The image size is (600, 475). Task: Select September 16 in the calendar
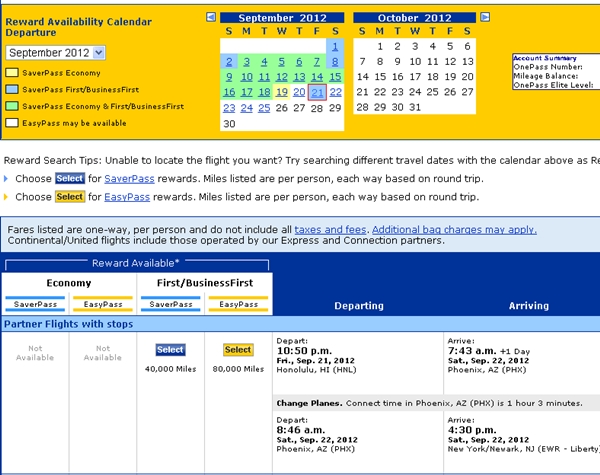pyautogui.click(x=229, y=92)
